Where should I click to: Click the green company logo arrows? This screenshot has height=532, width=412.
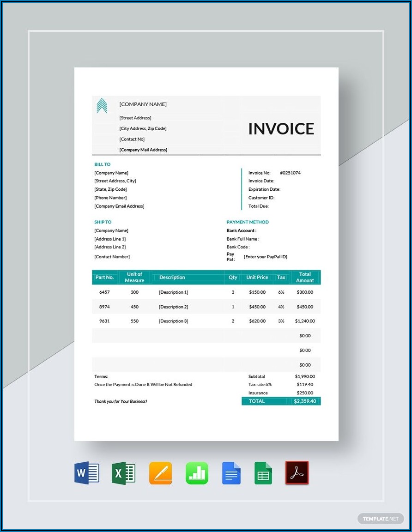point(102,106)
